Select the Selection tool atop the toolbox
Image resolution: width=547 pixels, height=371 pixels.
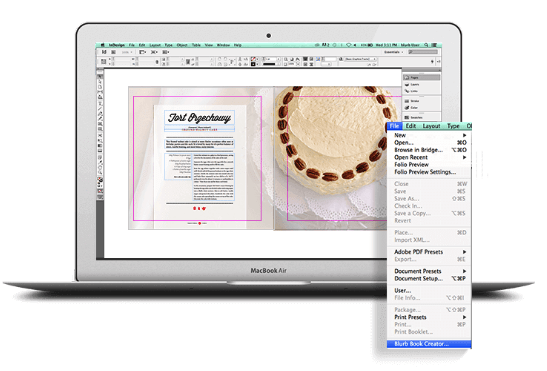click(x=100, y=76)
